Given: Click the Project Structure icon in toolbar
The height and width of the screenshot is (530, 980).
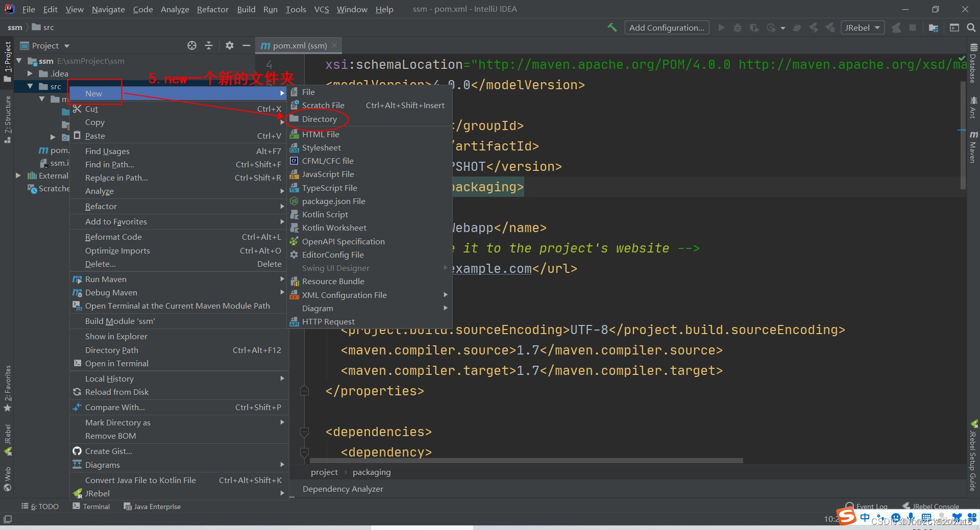Looking at the screenshot, I should pyautogui.click(x=934, y=28).
